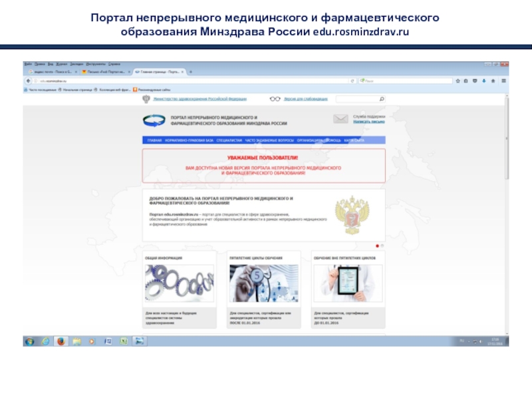Open a new tab with the plus button
The height and width of the screenshot is (399, 532).
(x=191, y=72)
